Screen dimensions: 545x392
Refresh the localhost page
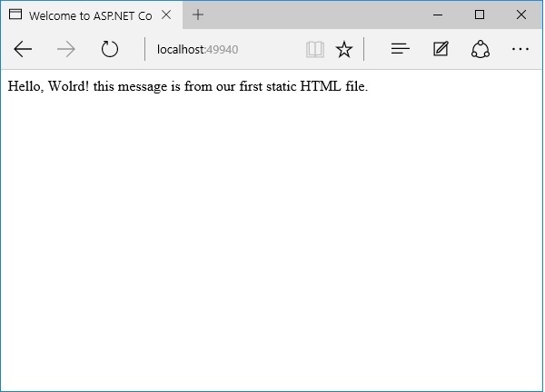click(110, 50)
